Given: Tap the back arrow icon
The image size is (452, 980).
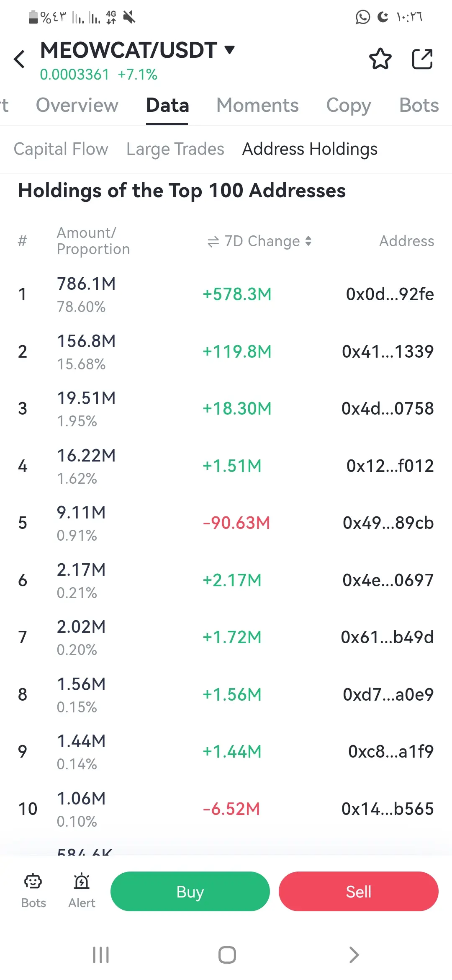Looking at the screenshot, I should (20, 59).
